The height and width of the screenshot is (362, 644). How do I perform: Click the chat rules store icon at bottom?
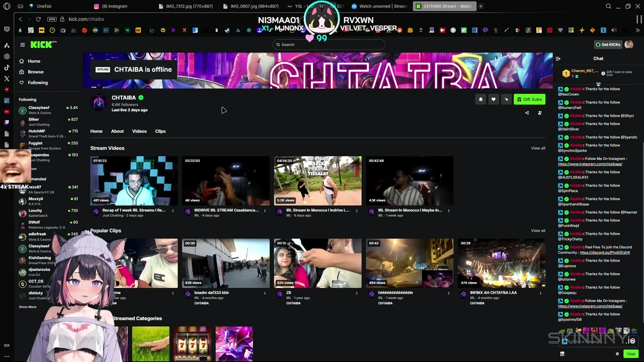(562, 354)
